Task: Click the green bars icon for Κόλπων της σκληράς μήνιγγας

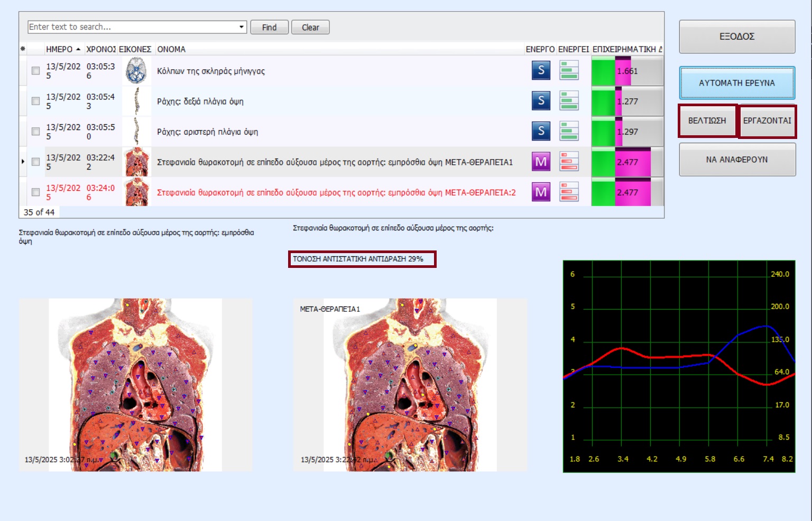Action: [569, 70]
